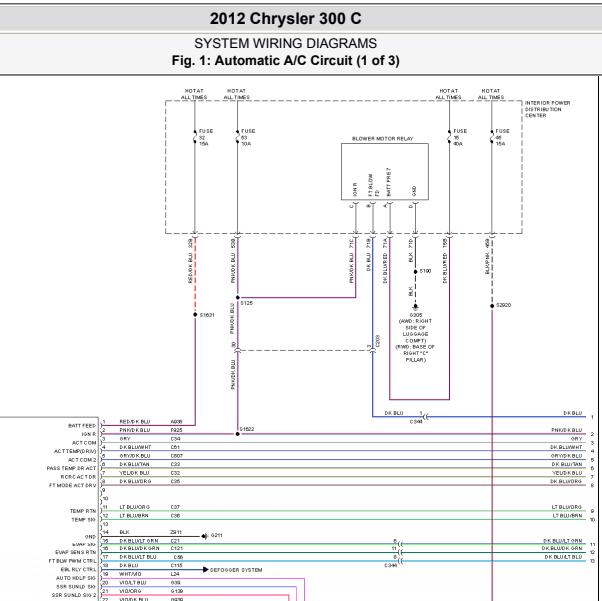Select the G211 ground label
This screenshot has width=602, height=601.
tap(216, 535)
